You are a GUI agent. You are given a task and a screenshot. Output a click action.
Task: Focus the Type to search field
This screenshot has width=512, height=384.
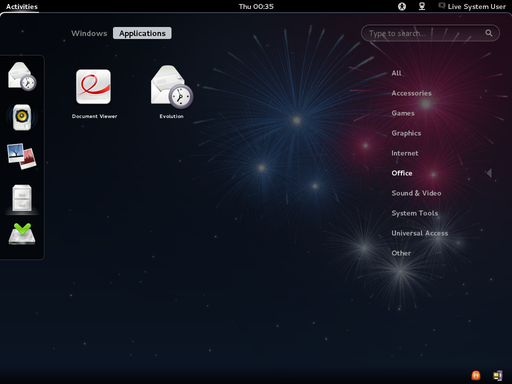point(430,33)
